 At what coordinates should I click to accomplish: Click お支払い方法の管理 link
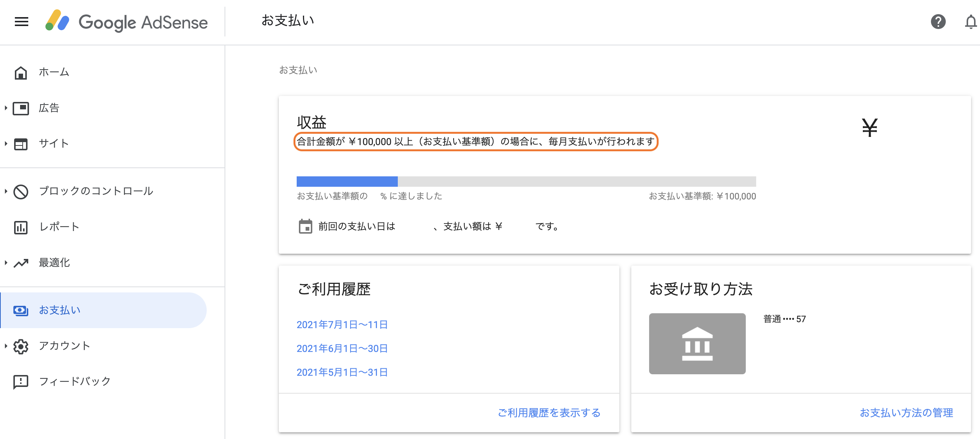[906, 413]
